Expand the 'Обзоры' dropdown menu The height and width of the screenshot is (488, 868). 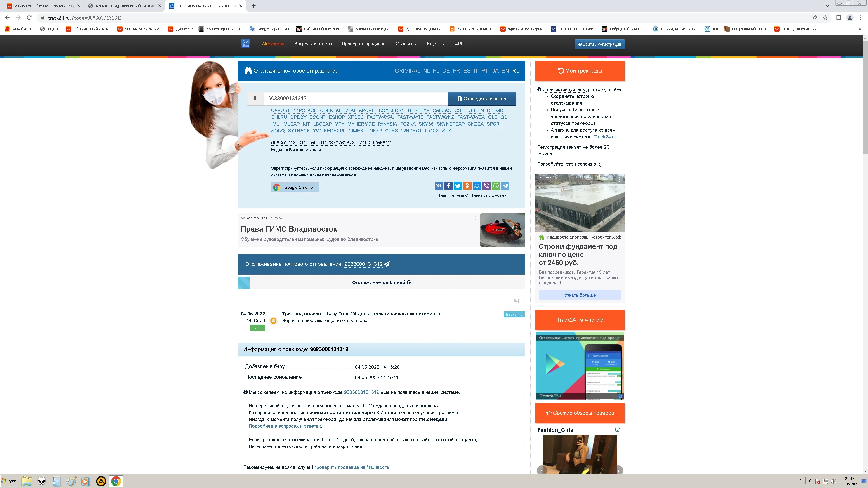coord(406,44)
